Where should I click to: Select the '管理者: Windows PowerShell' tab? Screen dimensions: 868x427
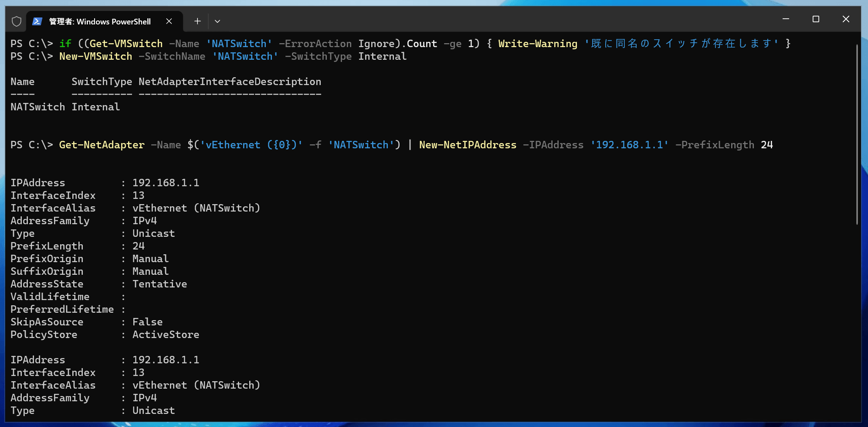(99, 21)
